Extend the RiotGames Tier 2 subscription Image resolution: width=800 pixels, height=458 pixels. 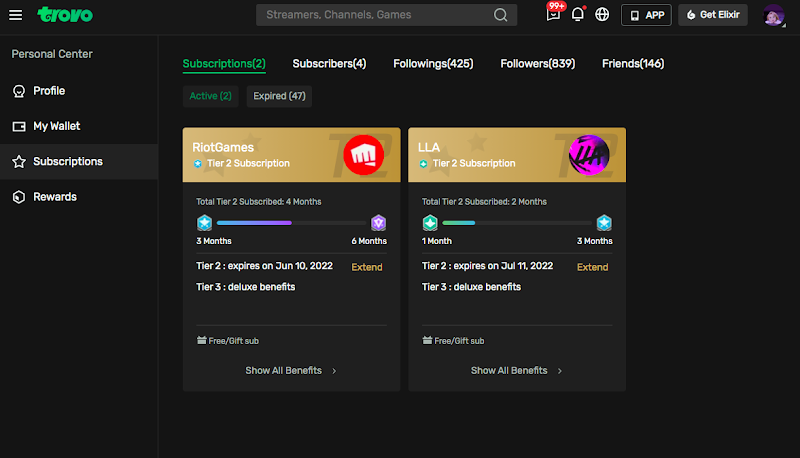pos(366,267)
